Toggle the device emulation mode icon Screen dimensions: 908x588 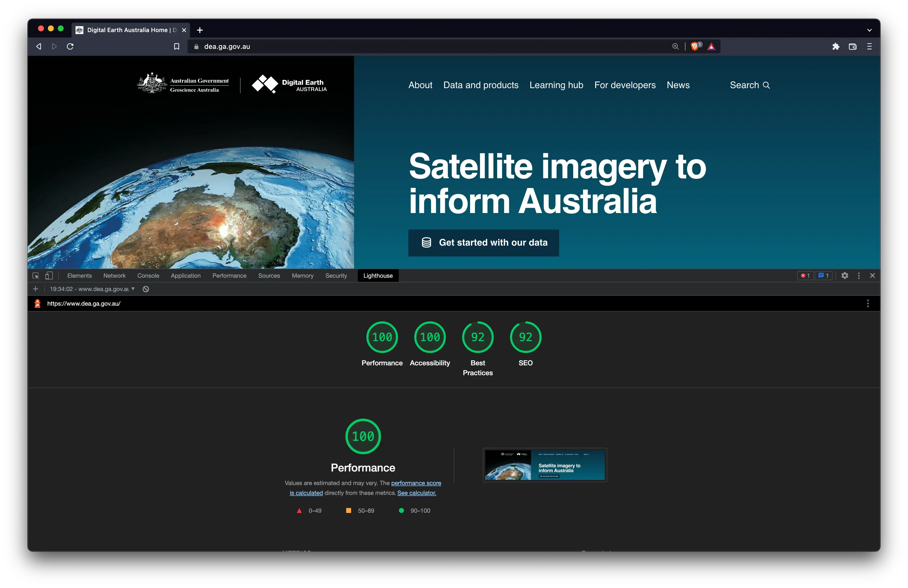tap(49, 275)
